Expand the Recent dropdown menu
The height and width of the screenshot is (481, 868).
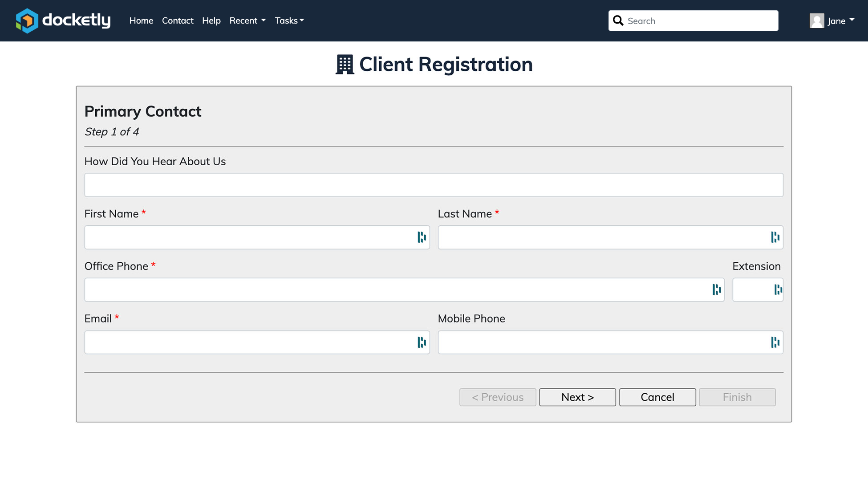click(x=247, y=20)
